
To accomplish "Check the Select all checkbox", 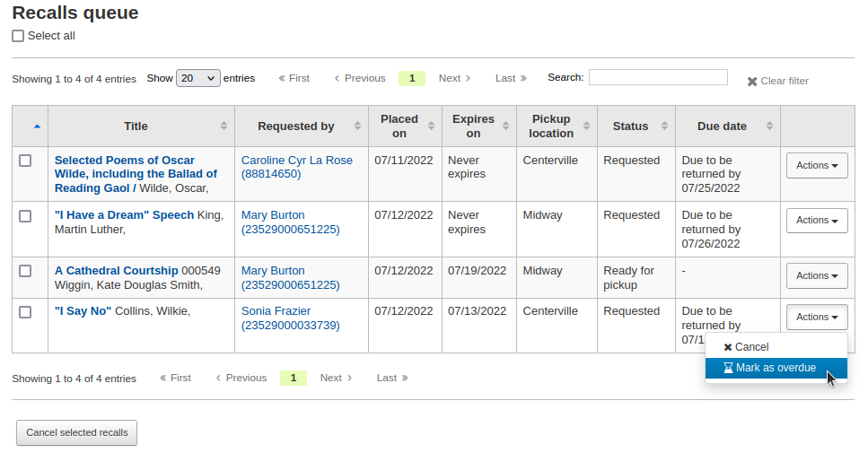I will 18,36.
